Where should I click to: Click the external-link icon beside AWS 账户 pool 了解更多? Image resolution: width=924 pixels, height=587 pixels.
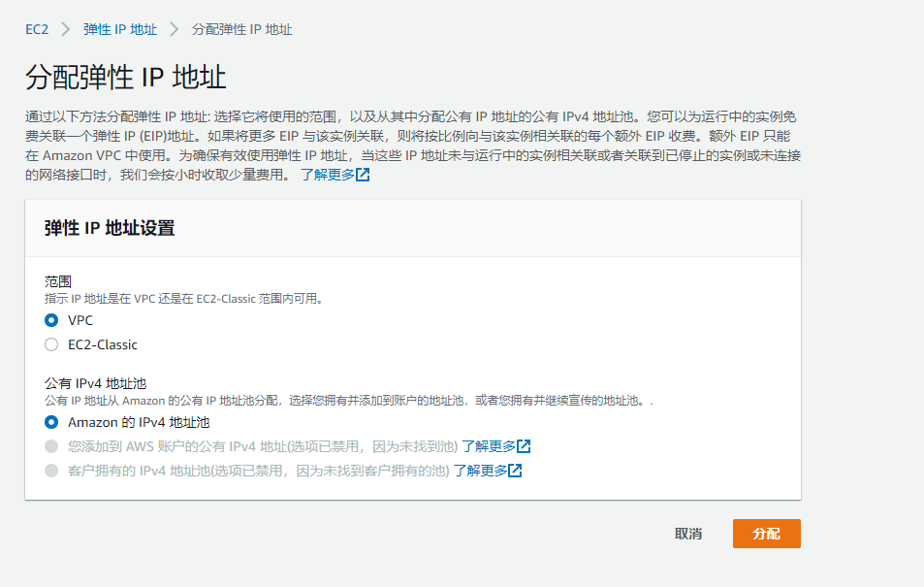[x=522, y=446]
